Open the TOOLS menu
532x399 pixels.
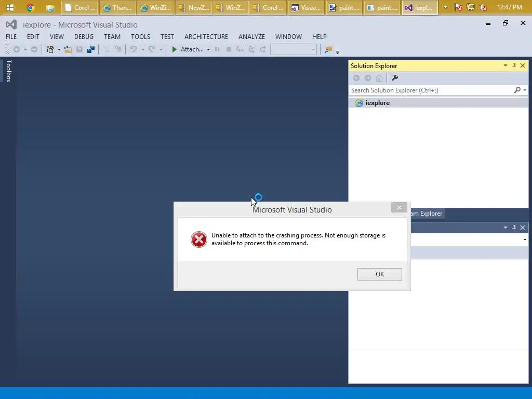click(140, 37)
